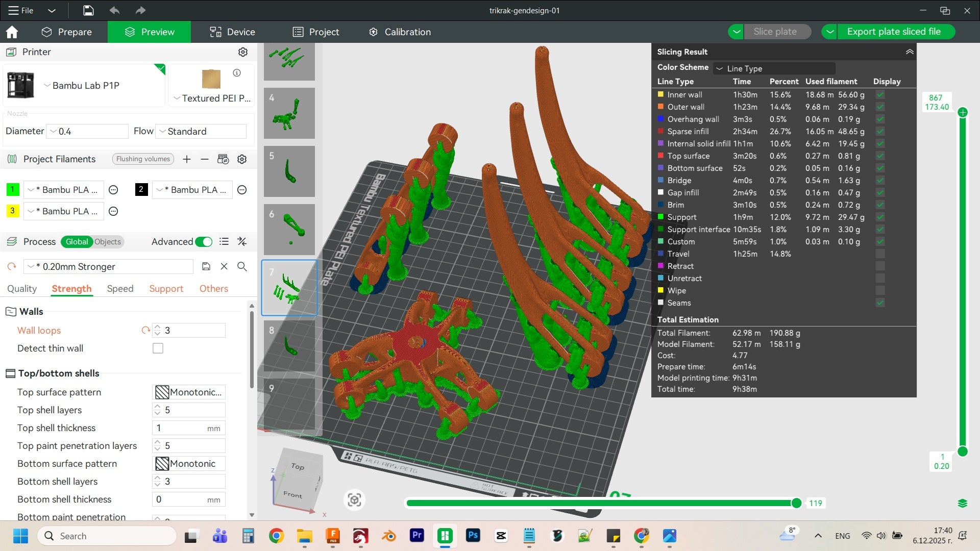Click the home icon

[12, 32]
